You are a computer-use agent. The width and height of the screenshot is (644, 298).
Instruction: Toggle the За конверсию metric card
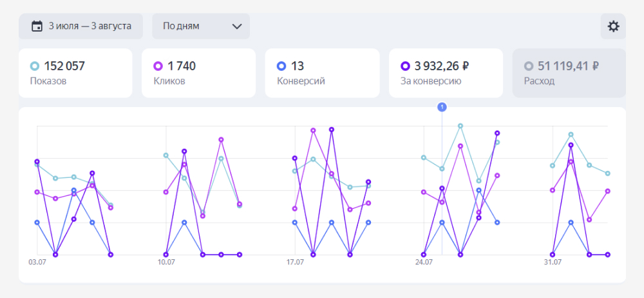pyautogui.click(x=446, y=73)
